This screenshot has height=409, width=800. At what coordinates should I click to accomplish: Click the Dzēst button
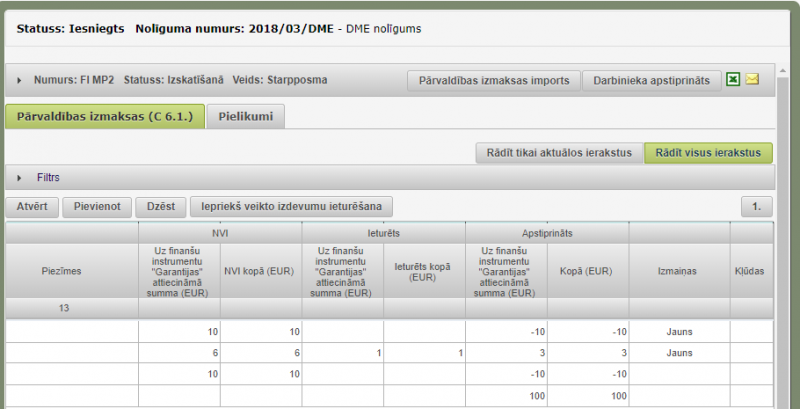point(161,207)
